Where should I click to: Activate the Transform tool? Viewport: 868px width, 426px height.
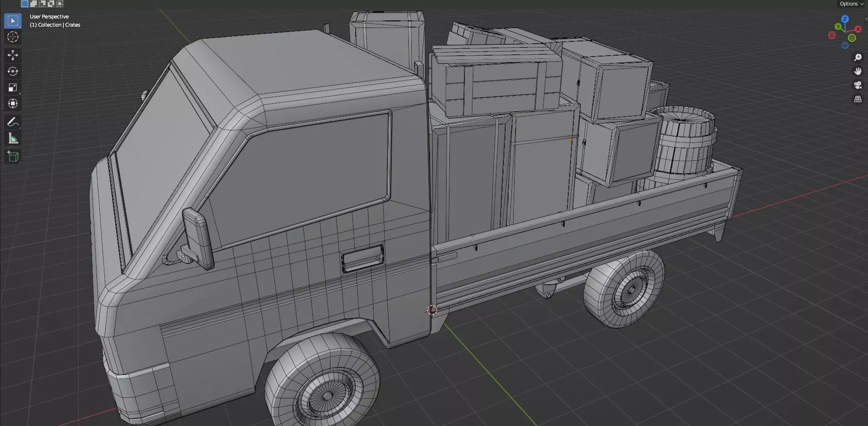pos(13,103)
